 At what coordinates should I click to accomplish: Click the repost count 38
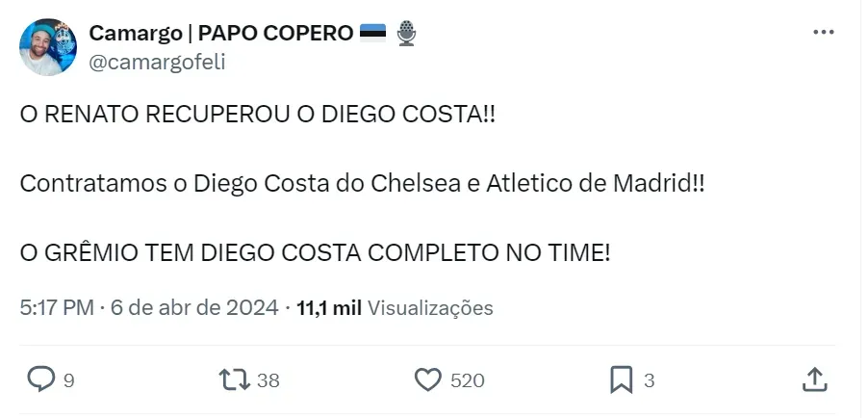[268, 381]
